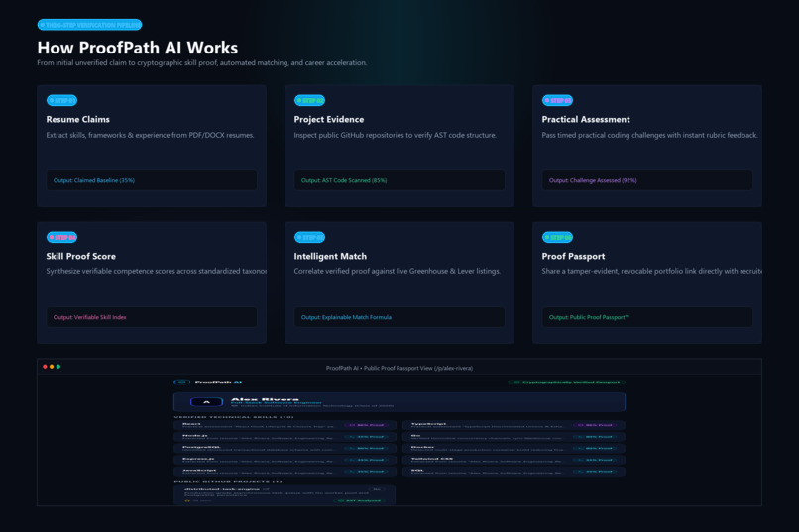Select the Output: AST Code Scanned (85%) box
Viewport: 799px width, 532px height.
click(399, 180)
